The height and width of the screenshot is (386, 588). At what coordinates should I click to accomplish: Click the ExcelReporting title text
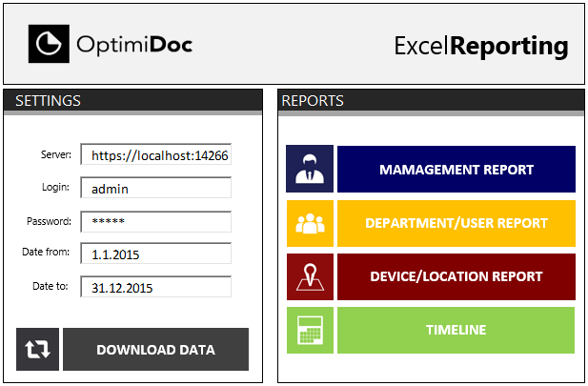coord(480,46)
